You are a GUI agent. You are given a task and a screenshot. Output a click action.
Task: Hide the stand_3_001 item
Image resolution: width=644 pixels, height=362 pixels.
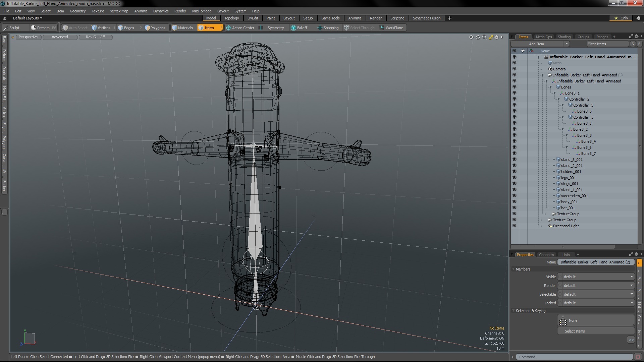(x=514, y=160)
